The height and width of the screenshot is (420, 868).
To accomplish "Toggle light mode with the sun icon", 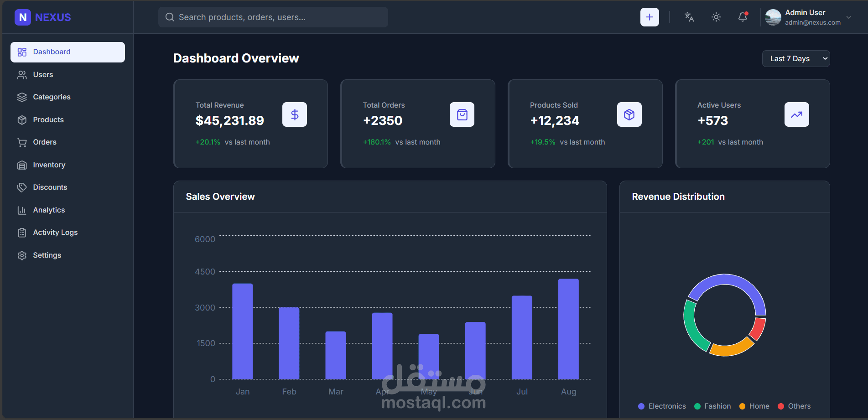I will (716, 17).
